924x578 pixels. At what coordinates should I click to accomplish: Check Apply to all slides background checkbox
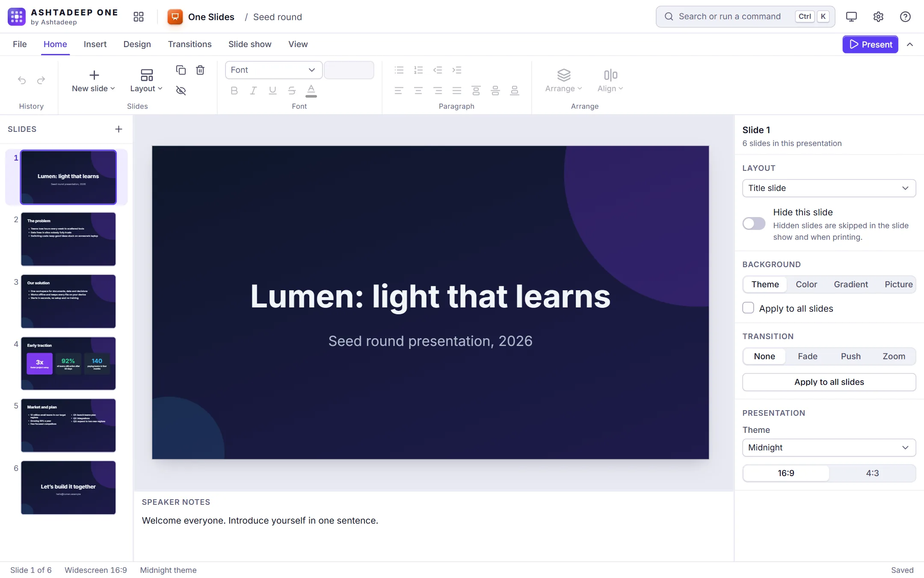point(748,308)
